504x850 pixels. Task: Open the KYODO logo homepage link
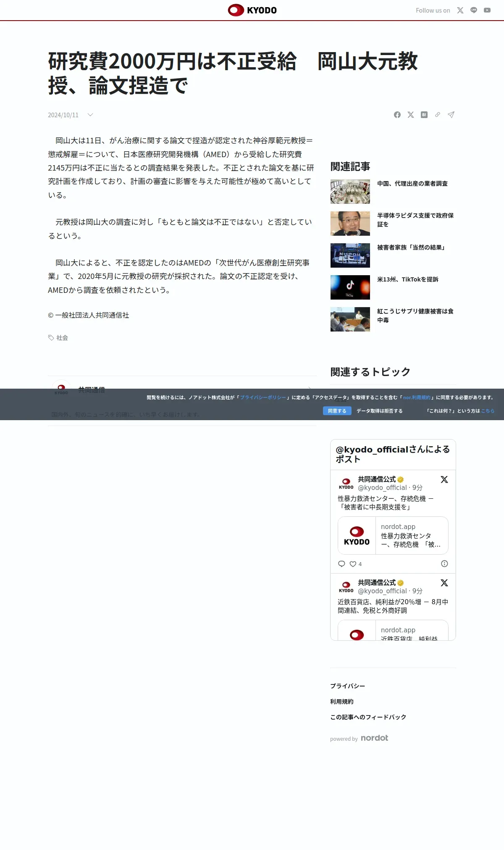(252, 10)
